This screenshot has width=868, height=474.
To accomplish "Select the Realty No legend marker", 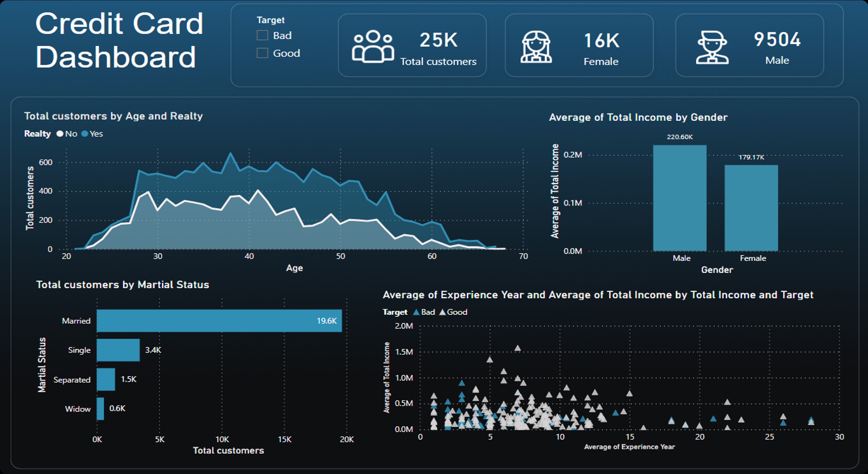I will [x=60, y=134].
